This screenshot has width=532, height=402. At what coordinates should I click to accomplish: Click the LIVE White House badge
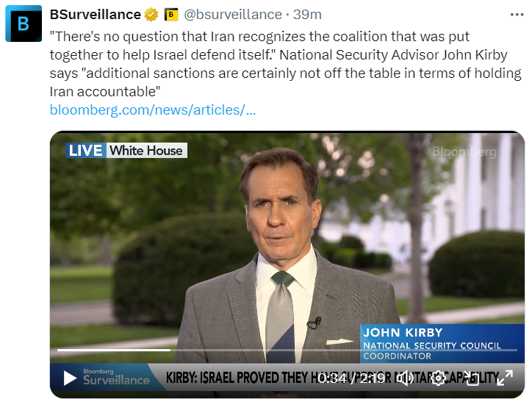tap(126, 151)
